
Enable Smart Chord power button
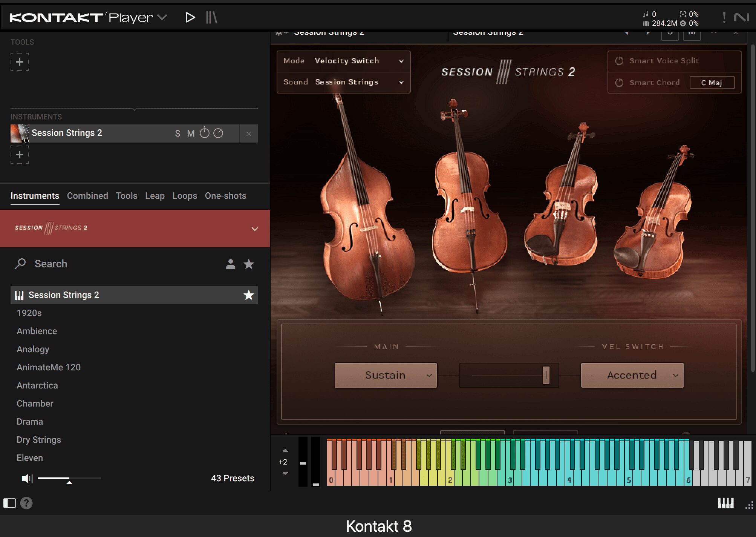click(619, 83)
